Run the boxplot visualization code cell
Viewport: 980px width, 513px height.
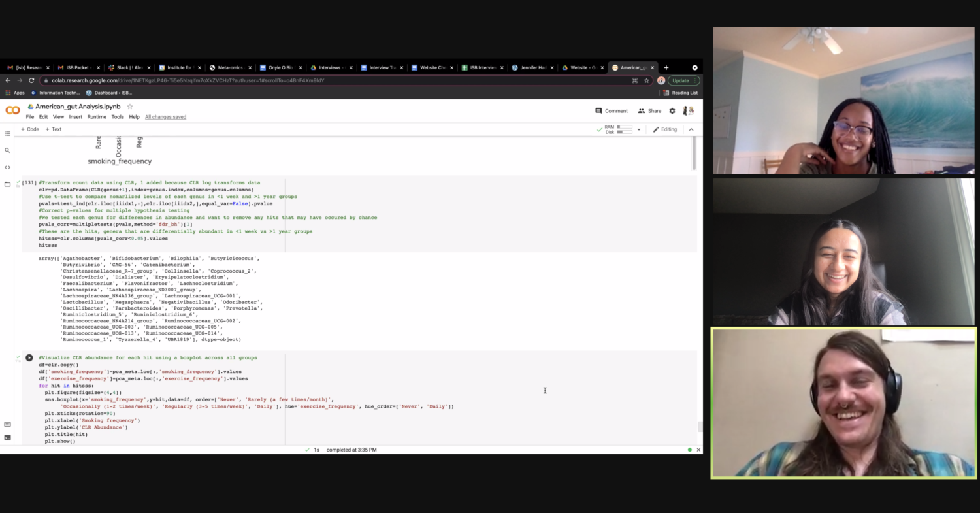coord(29,358)
